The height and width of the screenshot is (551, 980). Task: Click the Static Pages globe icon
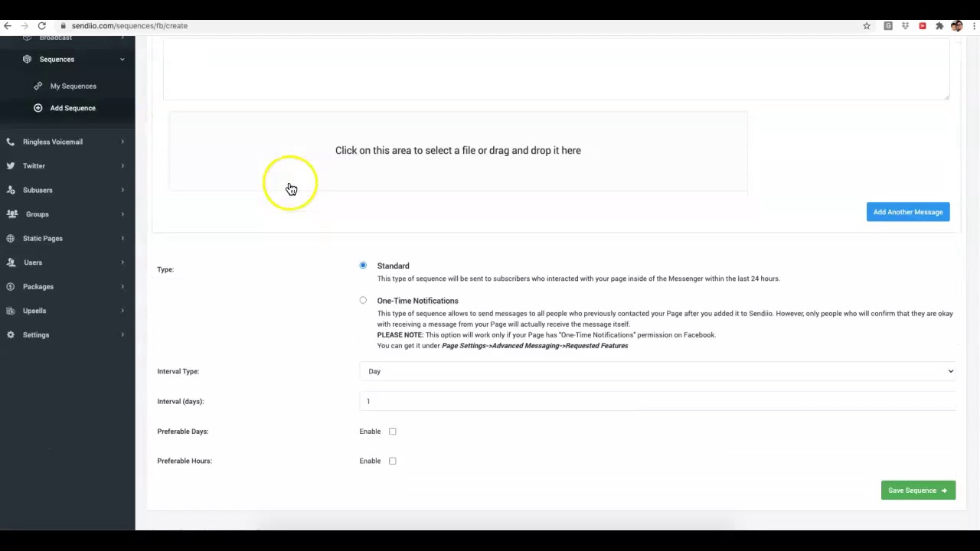tap(11, 238)
